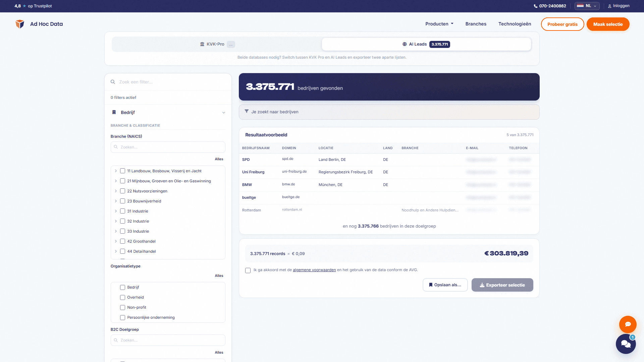This screenshot has width=644, height=362.
Task: Expand the 23 Bouwnijverheid chevron
Action: point(116,201)
